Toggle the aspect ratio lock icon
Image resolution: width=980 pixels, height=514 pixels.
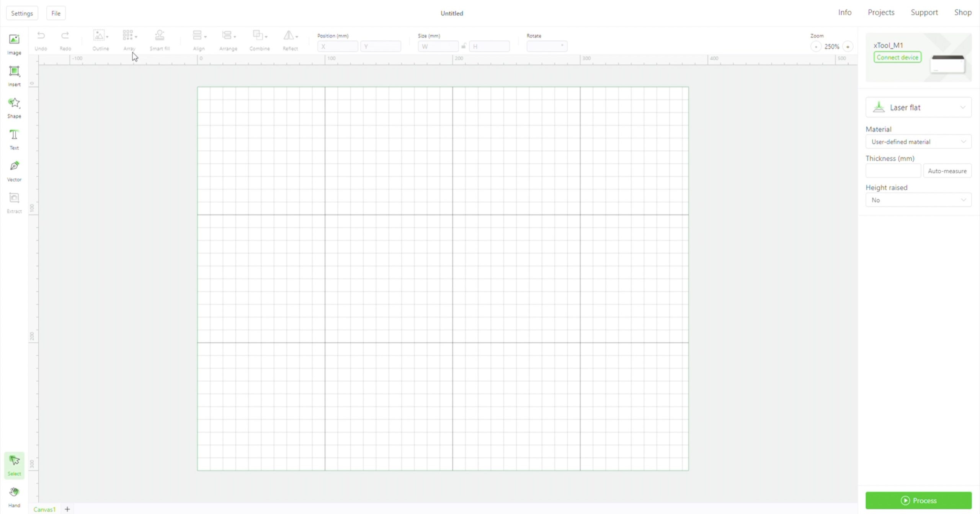pos(464,46)
